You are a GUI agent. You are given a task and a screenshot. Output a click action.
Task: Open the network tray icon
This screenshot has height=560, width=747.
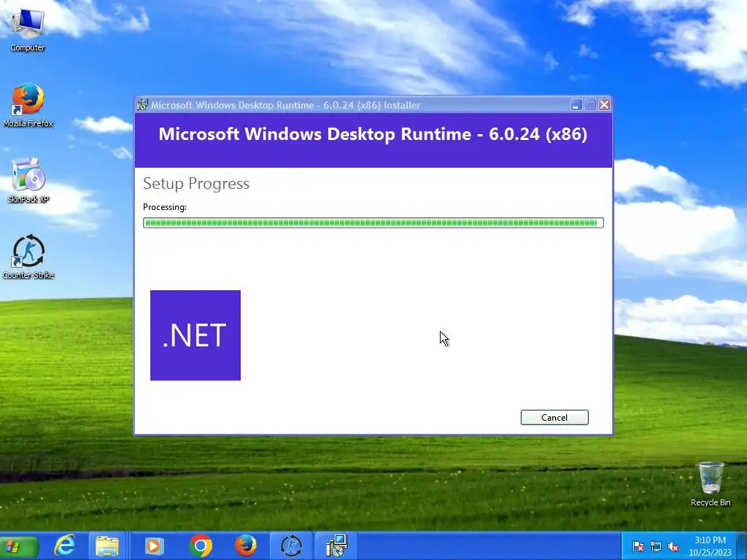click(x=656, y=546)
